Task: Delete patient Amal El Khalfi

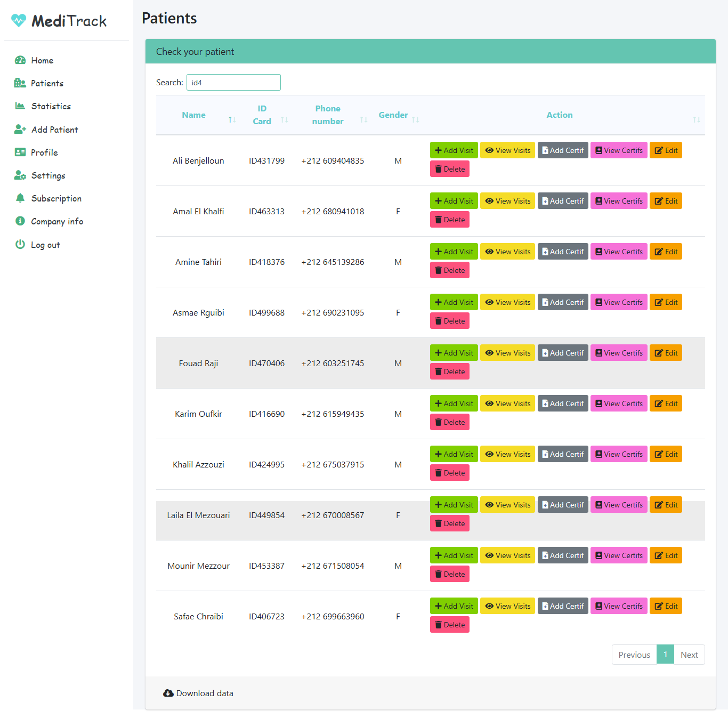Action: pyautogui.click(x=449, y=220)
